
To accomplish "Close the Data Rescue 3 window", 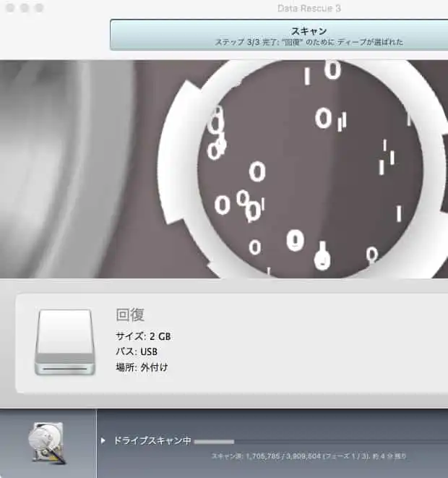I will pyautogui.click(x=10, y=8).
